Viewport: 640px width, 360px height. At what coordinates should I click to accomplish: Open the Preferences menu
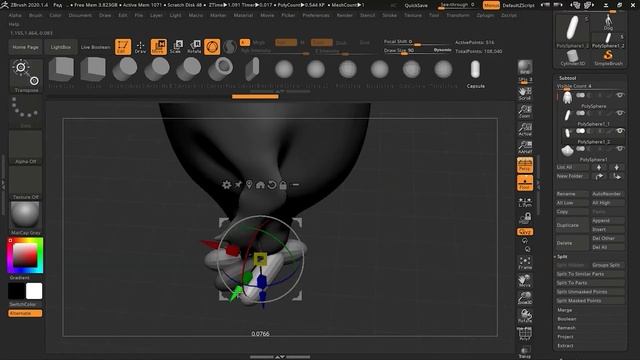[316, 15]
